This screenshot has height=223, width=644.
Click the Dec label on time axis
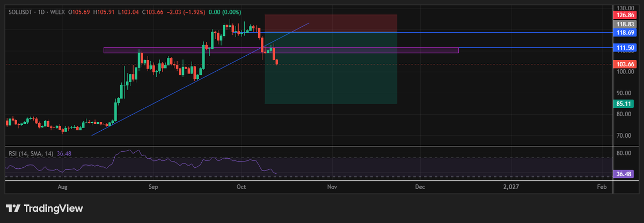(420, 187)
